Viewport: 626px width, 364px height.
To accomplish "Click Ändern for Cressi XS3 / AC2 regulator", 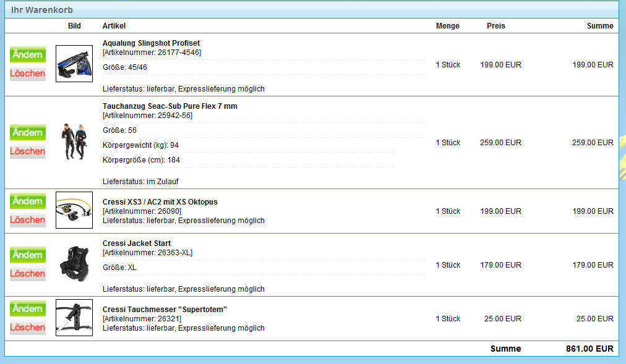I will coord(28,201).
